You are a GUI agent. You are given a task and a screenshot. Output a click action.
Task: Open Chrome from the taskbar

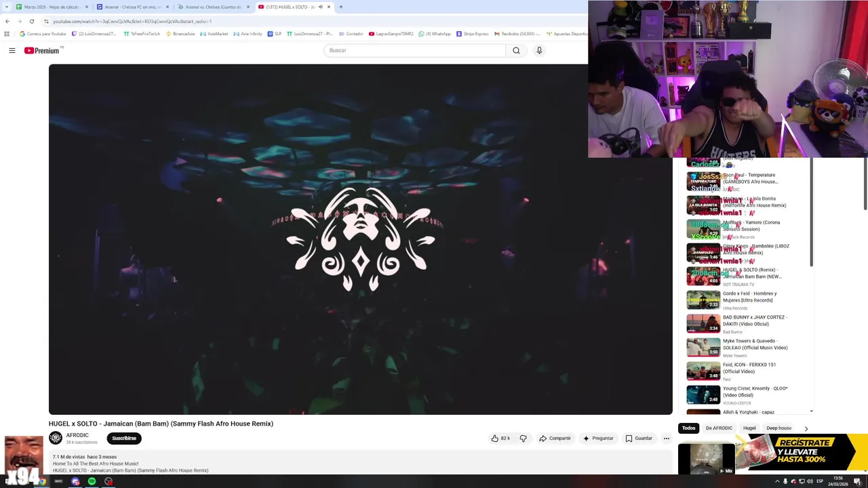[41, 481]
